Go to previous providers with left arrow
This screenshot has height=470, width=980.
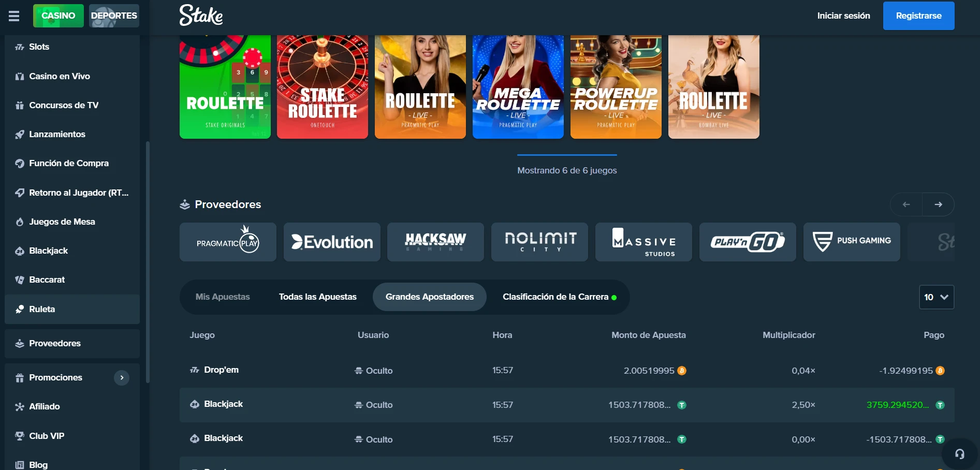[906, 204]
